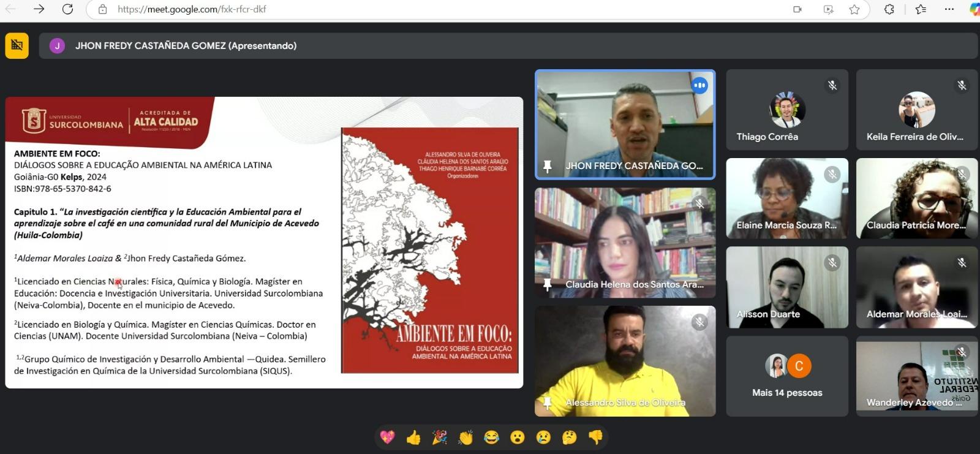Expand the Mais 14 pessoas tile
This screenshot has width=980, height=454.
click(787, 376)
